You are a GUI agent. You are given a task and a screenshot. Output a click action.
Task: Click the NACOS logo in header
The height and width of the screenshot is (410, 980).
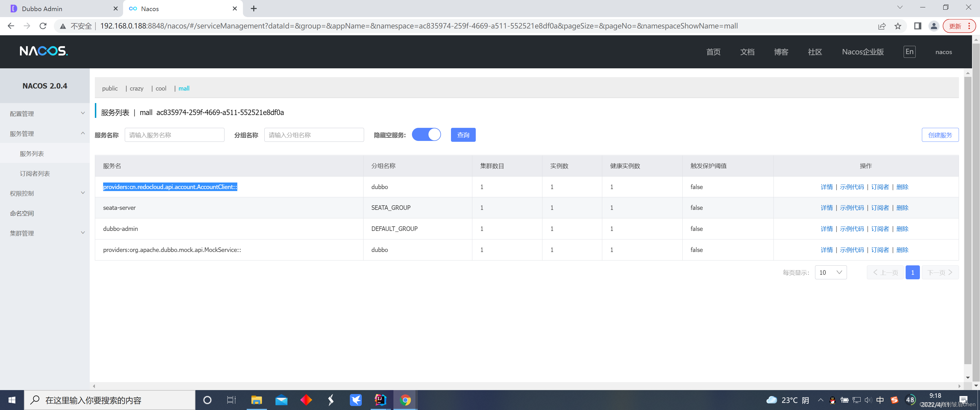click(x=43, y=51)
